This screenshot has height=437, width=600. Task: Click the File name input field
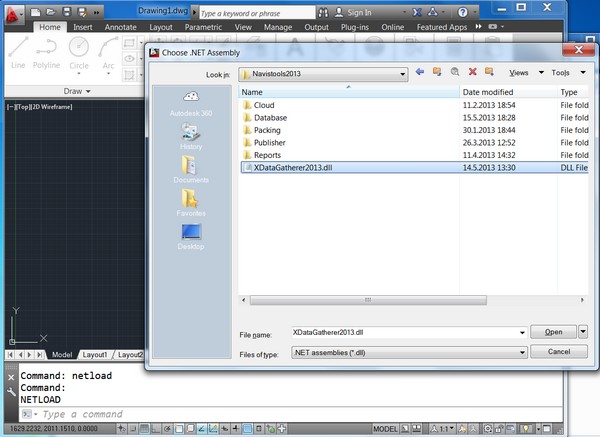[403, 332]
